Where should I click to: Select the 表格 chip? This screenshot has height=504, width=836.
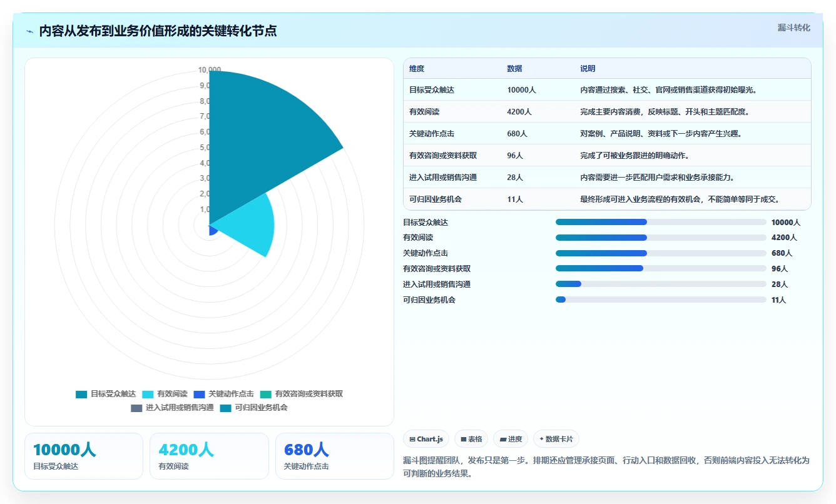[471, 439]
